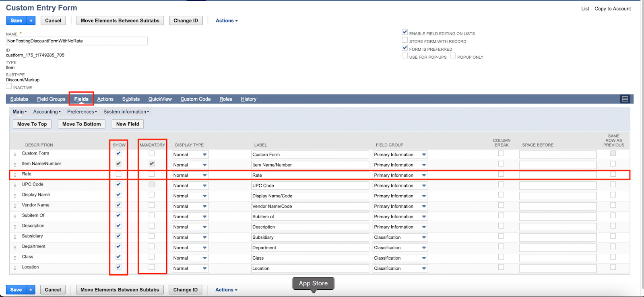Click the Name input field

click(x=76, y=41)
